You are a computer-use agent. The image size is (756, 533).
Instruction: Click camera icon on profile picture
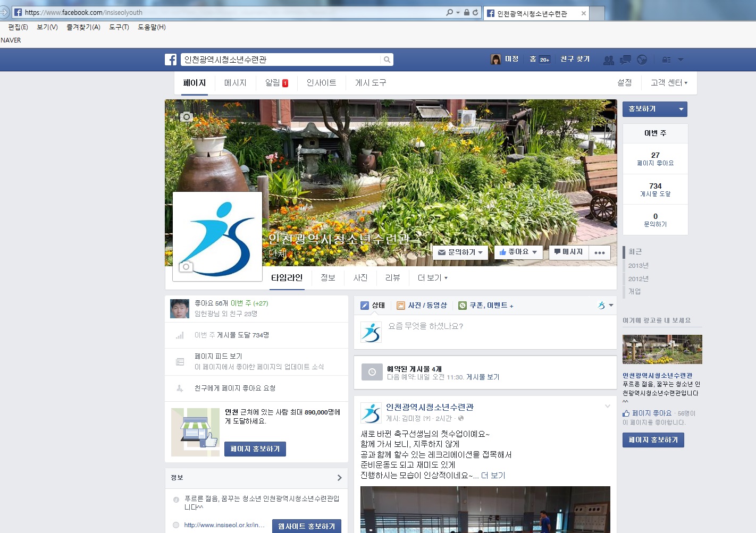point(186,267)
